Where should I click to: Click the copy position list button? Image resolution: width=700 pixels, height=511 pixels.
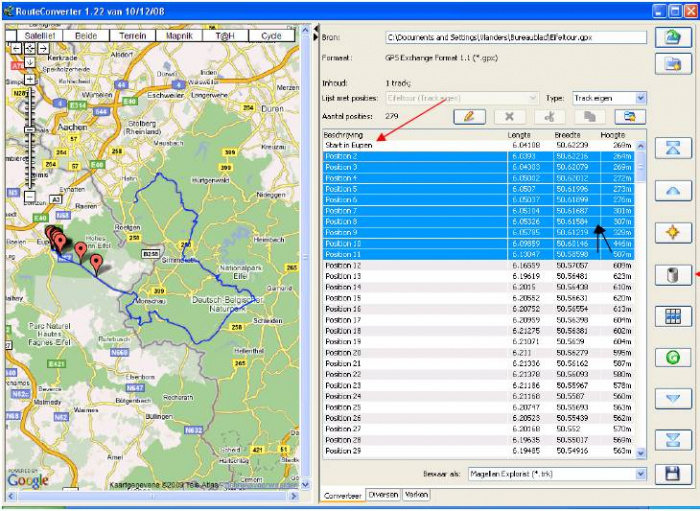[x=590, y=117]
